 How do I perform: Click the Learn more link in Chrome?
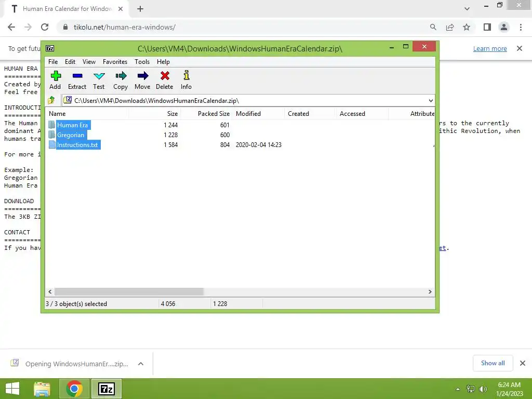(490, 48)
